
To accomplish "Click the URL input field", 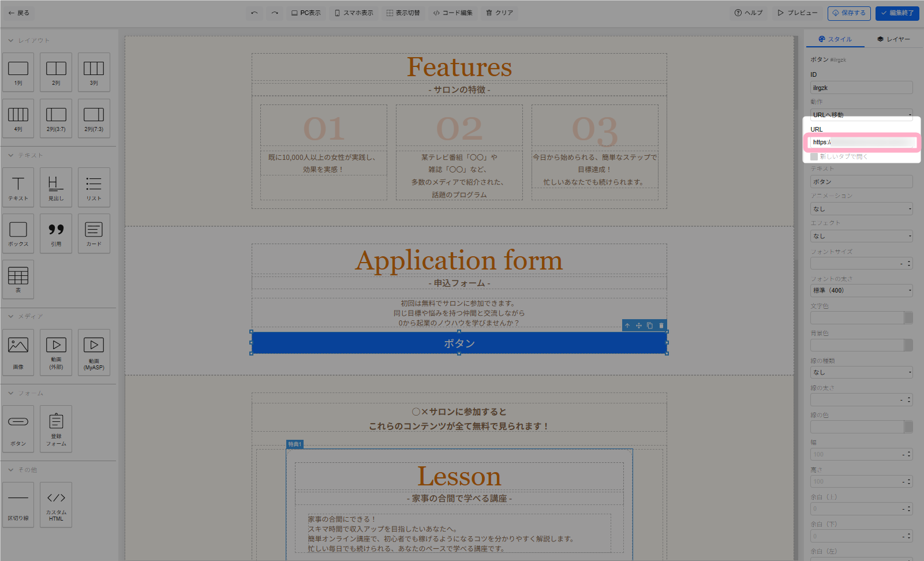I will click(x=861, y=142).
